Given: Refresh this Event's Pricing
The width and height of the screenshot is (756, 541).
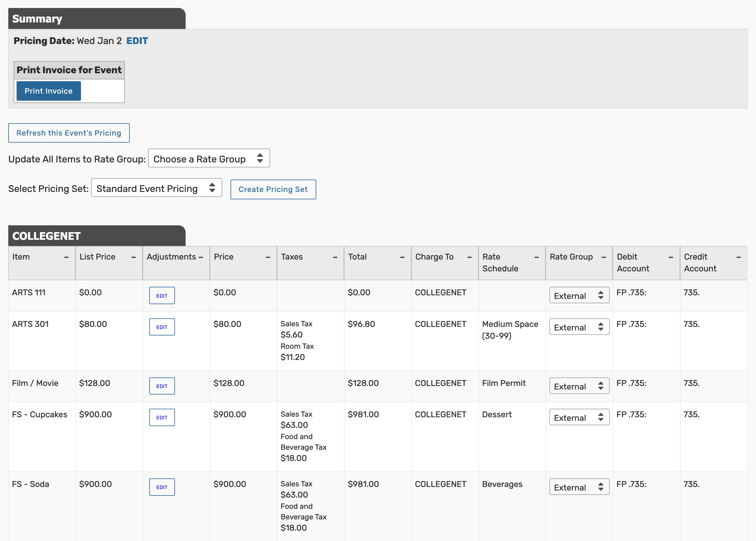Looking at the screenshot, I should (69, 133).
